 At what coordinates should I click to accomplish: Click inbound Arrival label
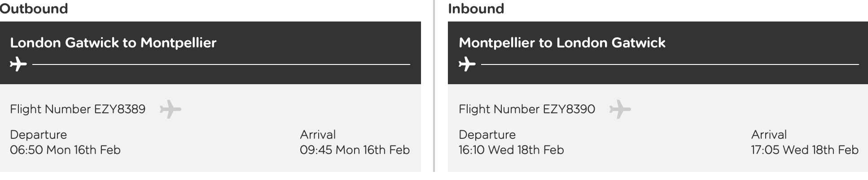pos(769,134)
